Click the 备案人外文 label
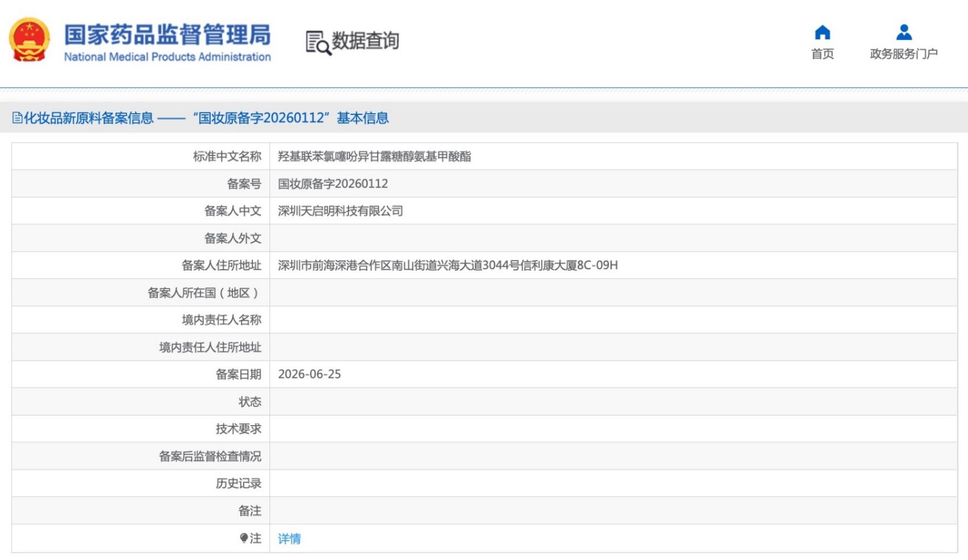The image size is (968, 560). point(233,238)
